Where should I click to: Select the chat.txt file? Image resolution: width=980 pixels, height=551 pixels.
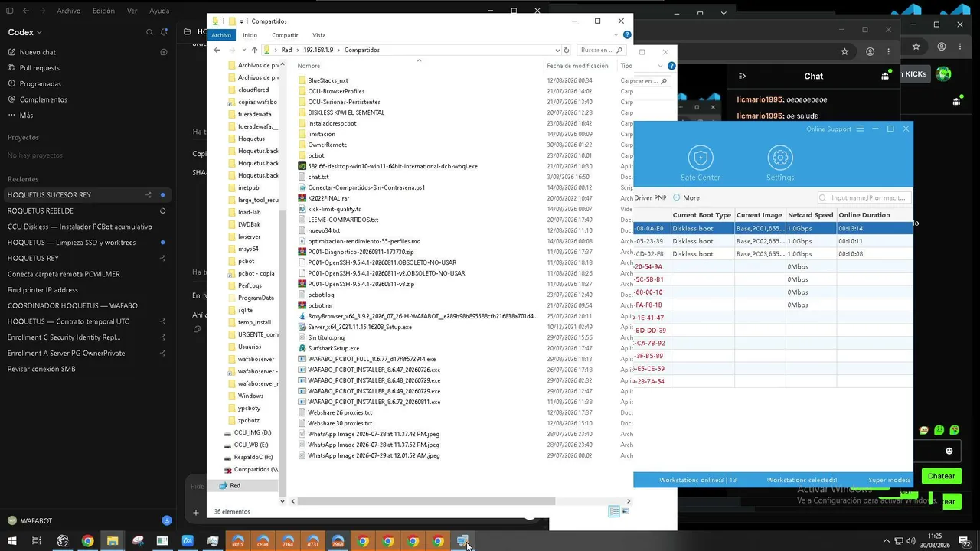pyautogui.click(x=318, y=177)
